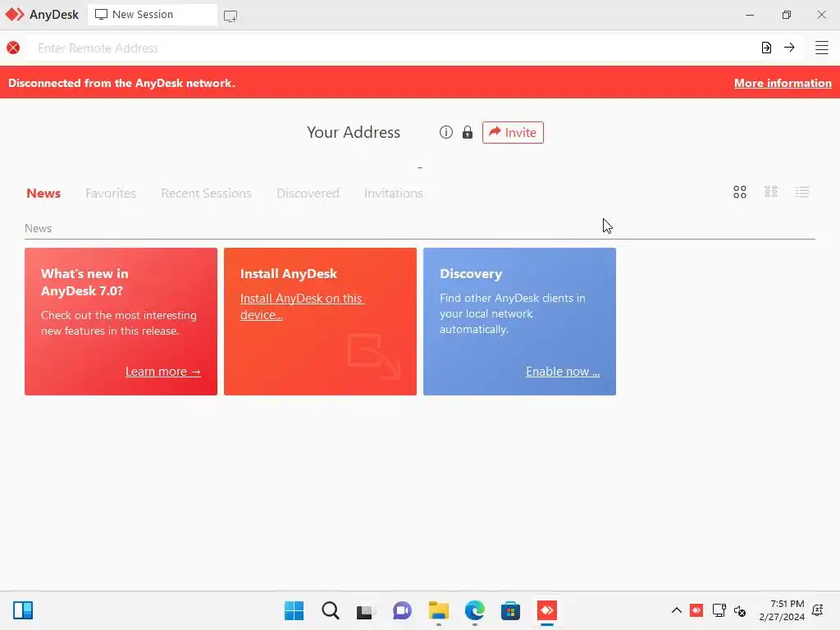Click the connect arrow icon
840x630 pixels.
[789, 48]
